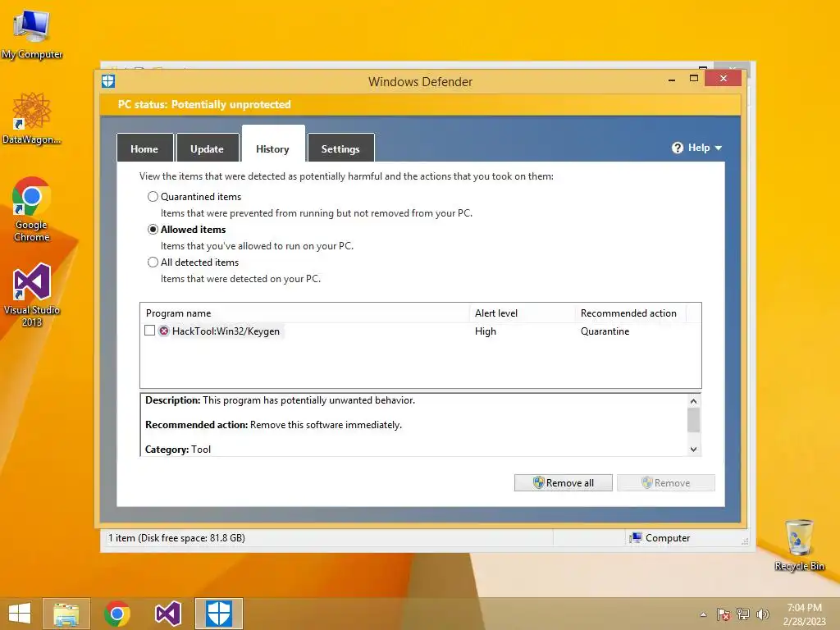Click the Windows Defender title bar shield icon
Viewport: 840px width, 630px height.
pos(108,81)
